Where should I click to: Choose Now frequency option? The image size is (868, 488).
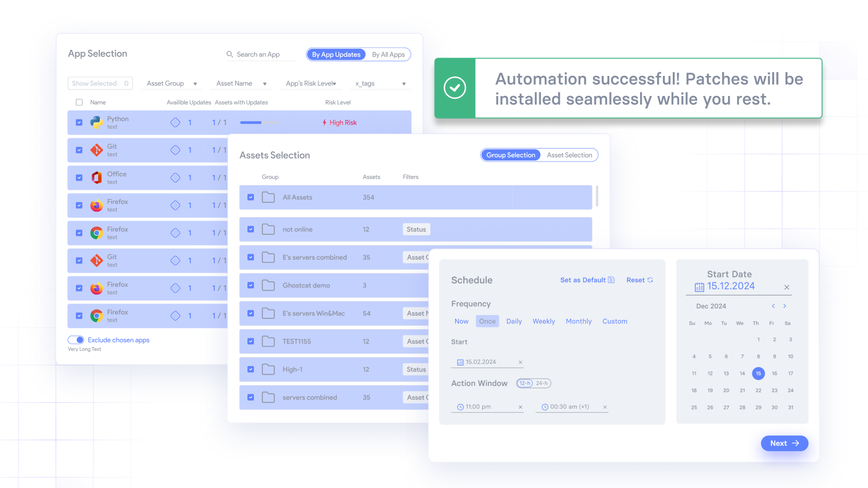tap(462, 322)
